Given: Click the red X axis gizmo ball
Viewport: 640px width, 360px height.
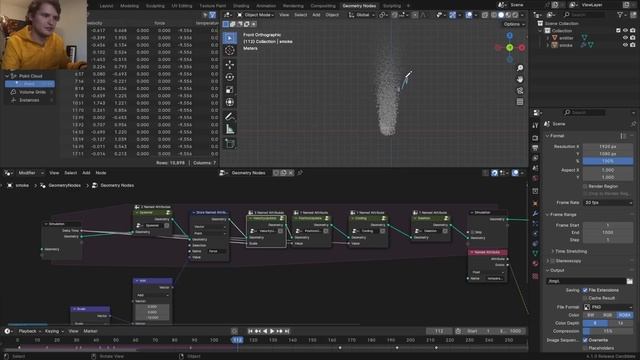Looking at the screenshot, I should (522, 48).
